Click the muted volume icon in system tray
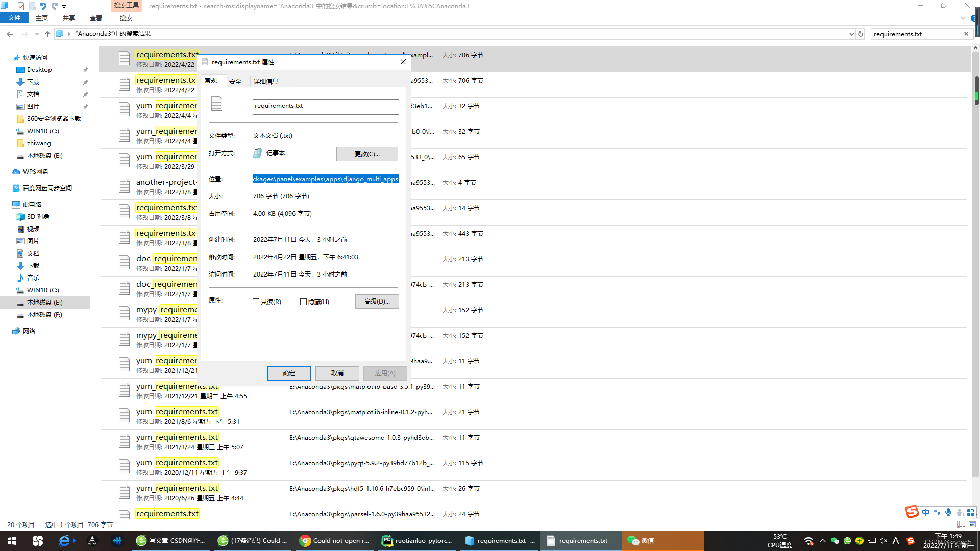The image size is (980, 551). click(x=883, y=540)
